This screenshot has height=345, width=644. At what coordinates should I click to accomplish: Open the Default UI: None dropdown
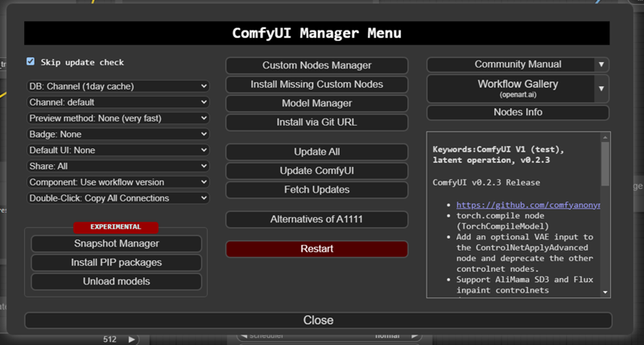click(x=118, y=151)
